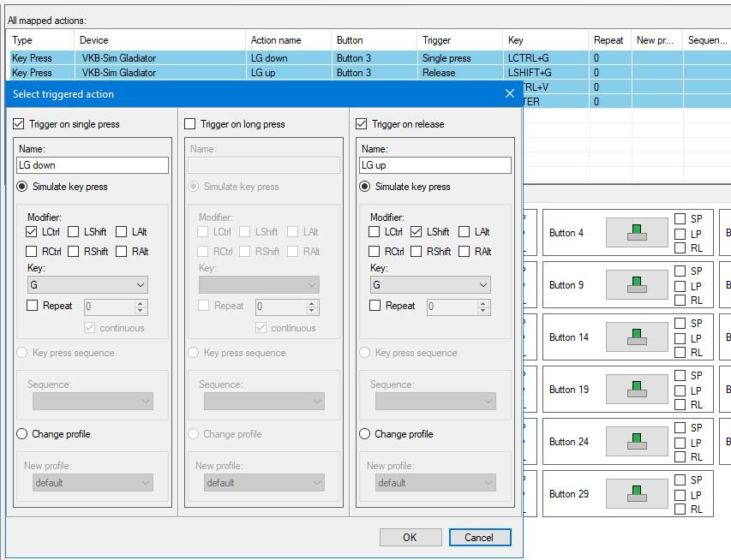Click the Button 4 joystick icon
The image size is (731, 560).
[636, 232]
